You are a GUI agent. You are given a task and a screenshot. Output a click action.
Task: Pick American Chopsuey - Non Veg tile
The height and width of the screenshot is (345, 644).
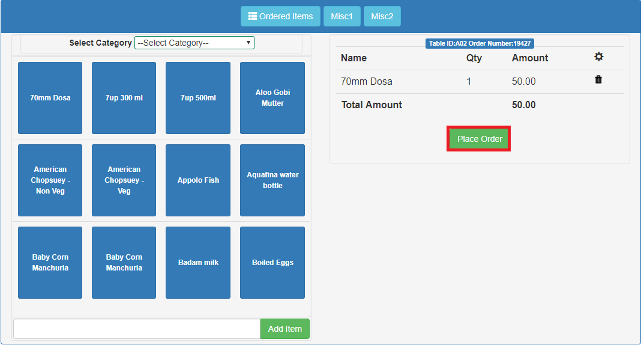pos(50,180)
